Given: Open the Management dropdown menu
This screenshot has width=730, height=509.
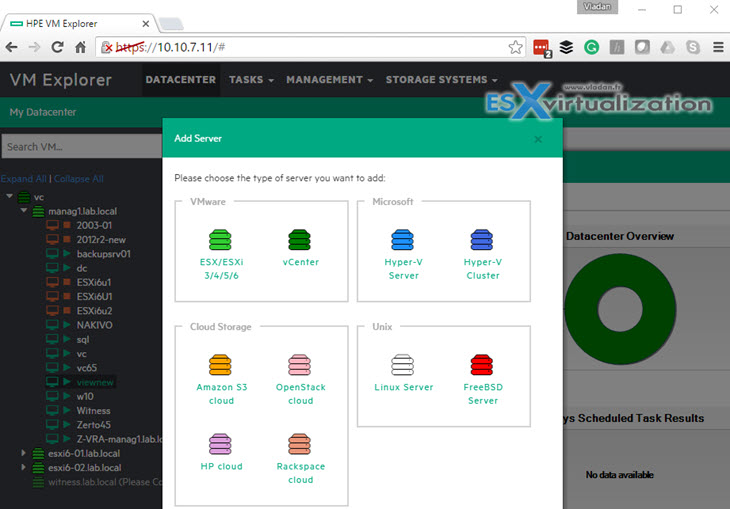Looking at the screenshot, I should point(330,80).
